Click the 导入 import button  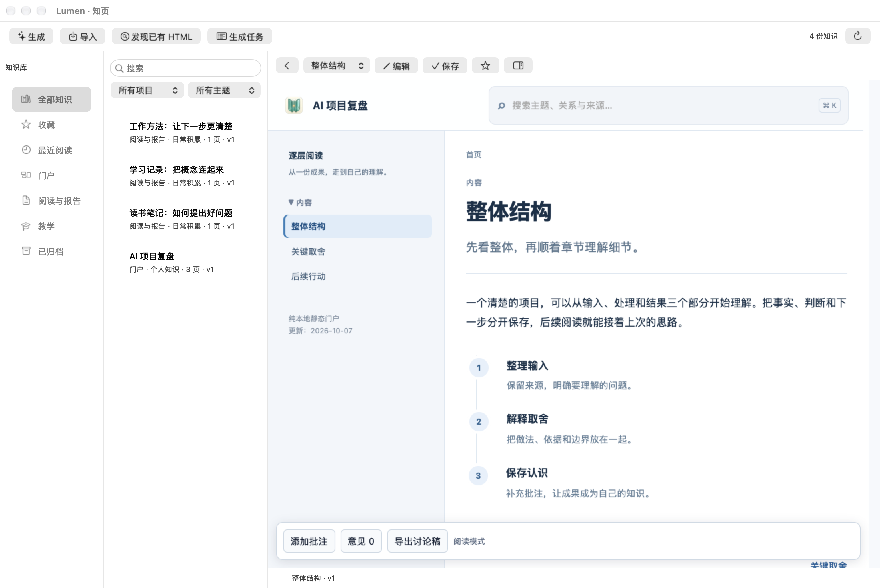[82, 36]
